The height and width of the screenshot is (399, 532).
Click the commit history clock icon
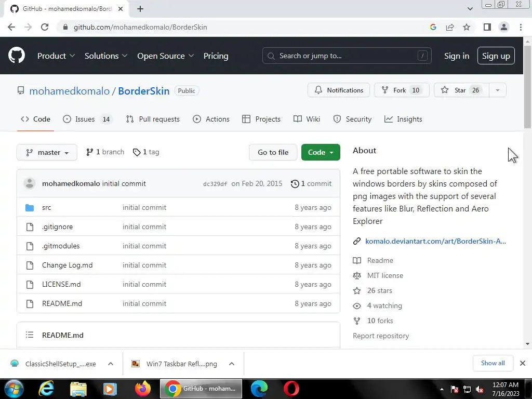[x=295, y=184]
